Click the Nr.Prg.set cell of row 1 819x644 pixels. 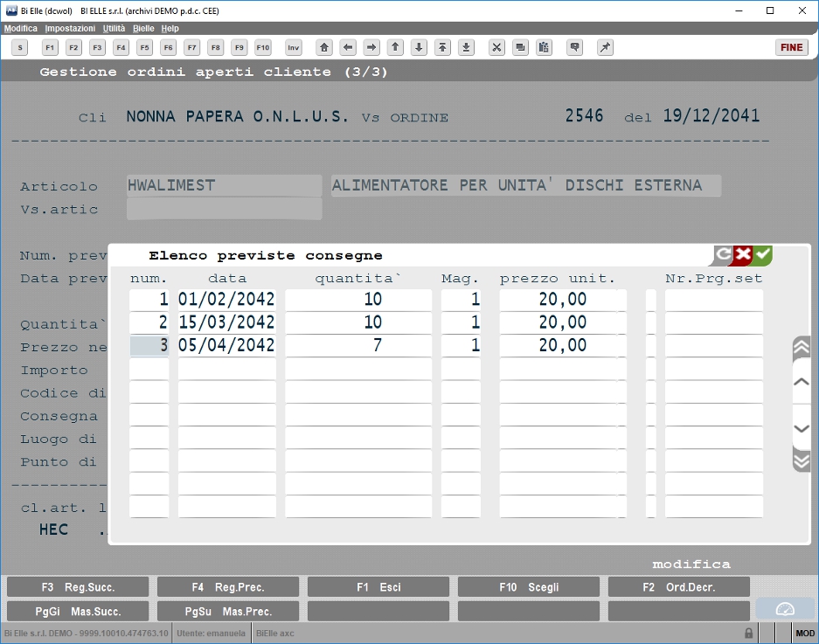[713, 299]
